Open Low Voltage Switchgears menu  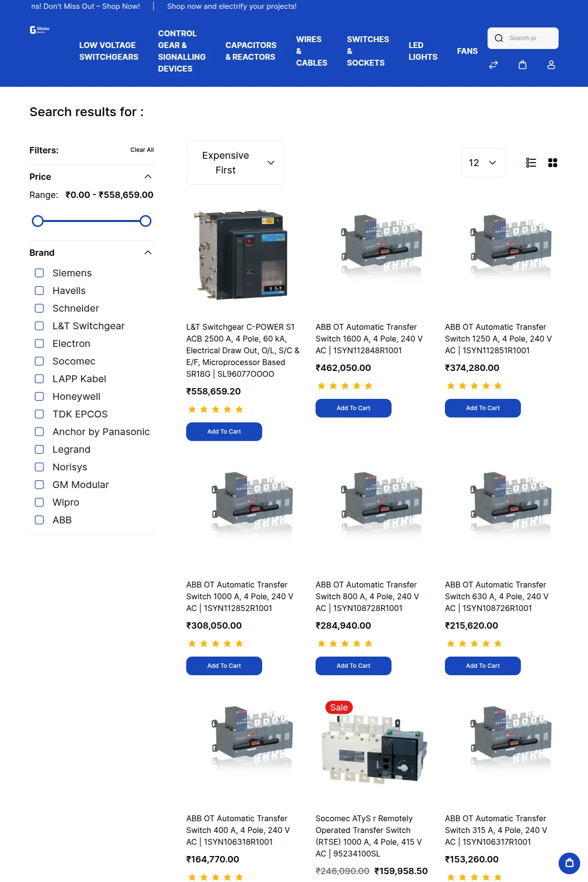click(109, 51)
